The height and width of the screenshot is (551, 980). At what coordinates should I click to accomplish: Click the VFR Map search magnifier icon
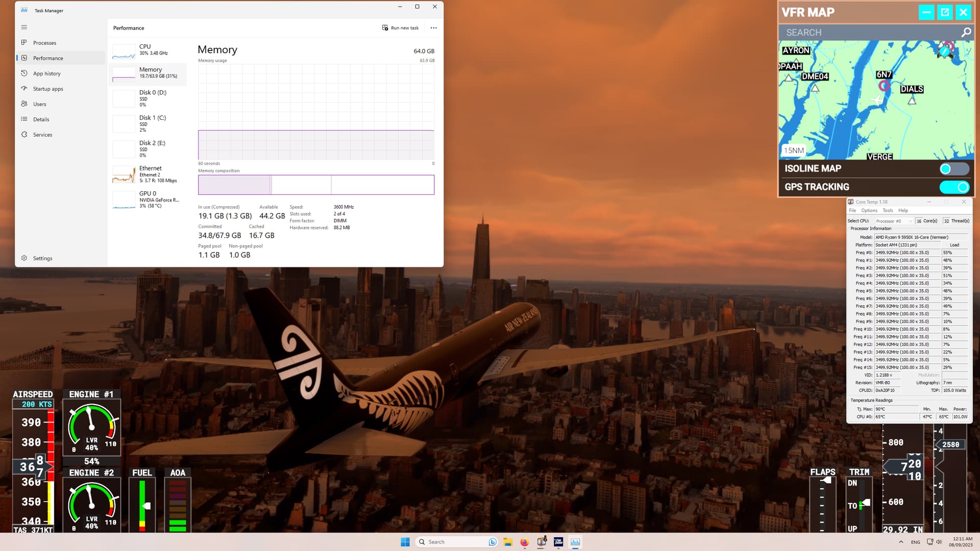966,33
